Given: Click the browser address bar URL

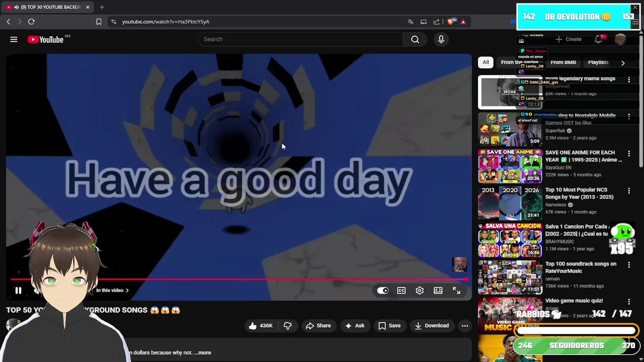Looking at the screenshot, I should pyautogui.click(x=166, y=22).
